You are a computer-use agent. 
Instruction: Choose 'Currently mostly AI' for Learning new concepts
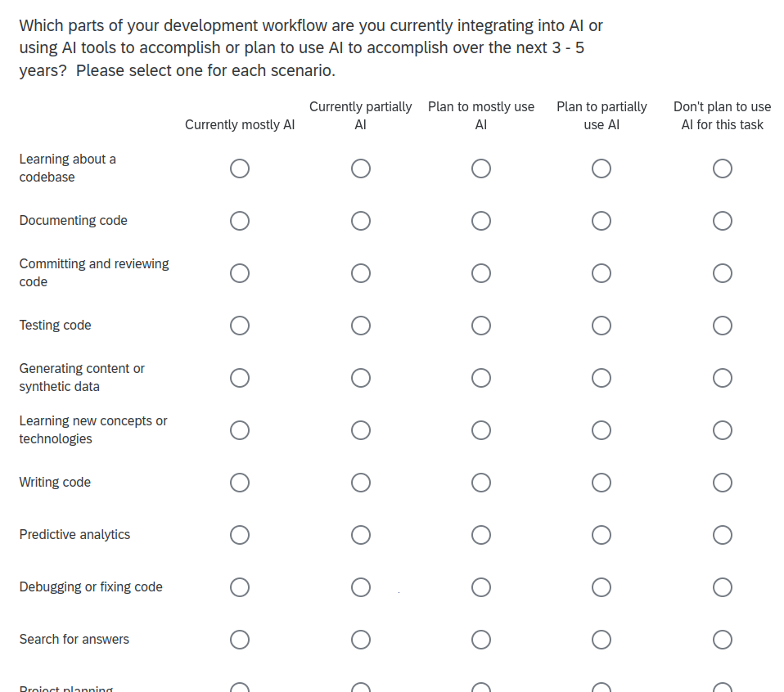click(240, 430)
